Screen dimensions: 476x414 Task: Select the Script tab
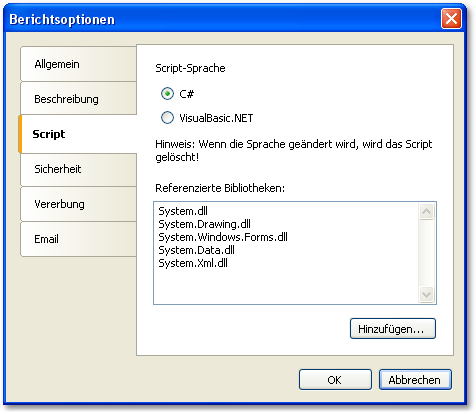click(78, 134)
